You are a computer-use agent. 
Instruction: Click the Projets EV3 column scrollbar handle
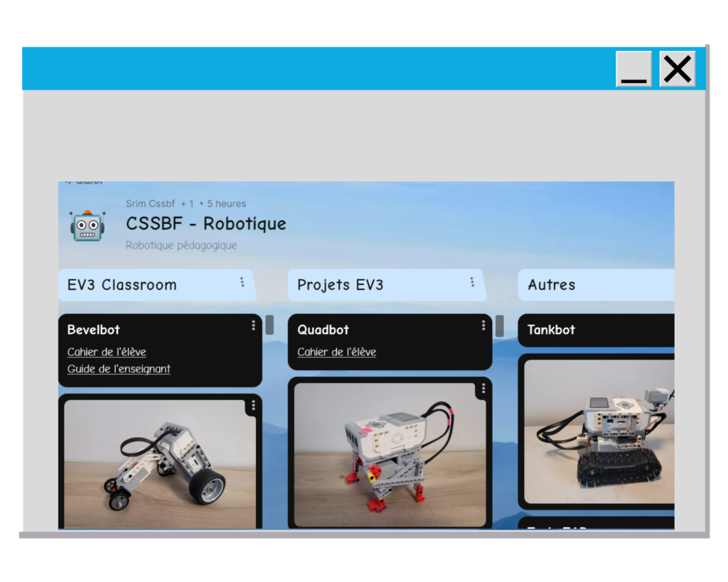coord(500,325)
